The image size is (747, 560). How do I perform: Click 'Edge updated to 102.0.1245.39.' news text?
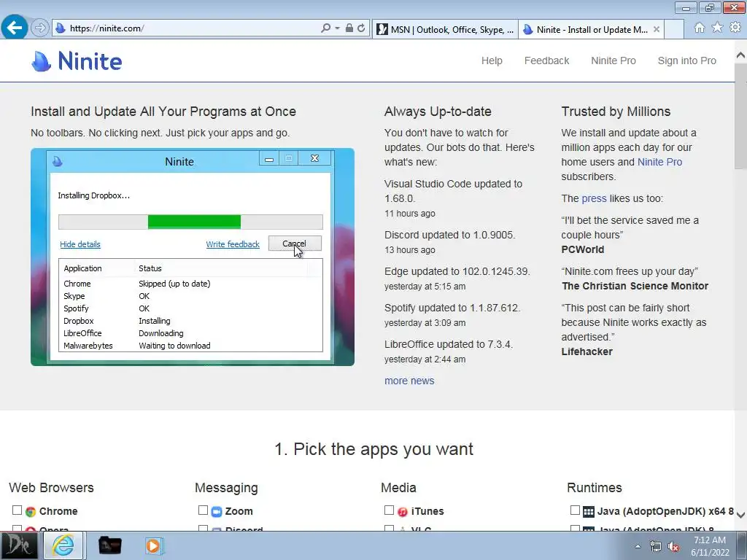[x=457, y=271]
